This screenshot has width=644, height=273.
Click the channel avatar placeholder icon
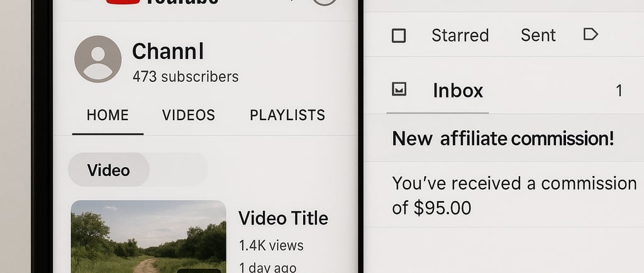[x=97, y=59]
